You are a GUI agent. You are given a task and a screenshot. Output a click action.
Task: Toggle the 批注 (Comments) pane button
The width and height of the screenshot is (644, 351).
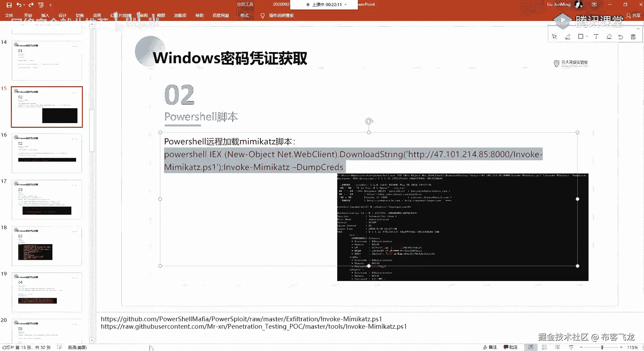point(511,347)
